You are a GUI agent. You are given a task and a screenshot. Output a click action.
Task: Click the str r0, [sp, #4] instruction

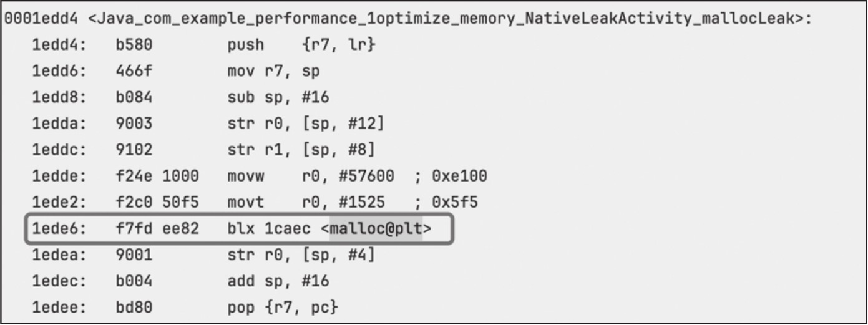coord(301,255)
